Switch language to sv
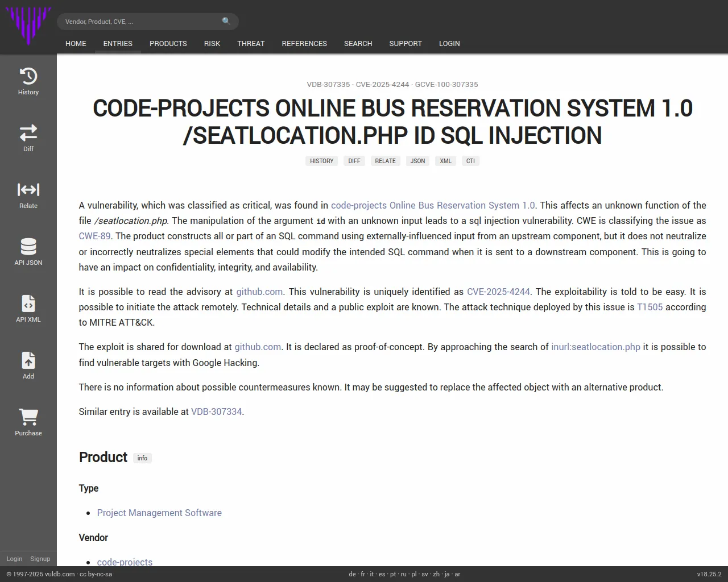Image resolution: width=728 pixels, height=582 pixels. click(424, 574)
